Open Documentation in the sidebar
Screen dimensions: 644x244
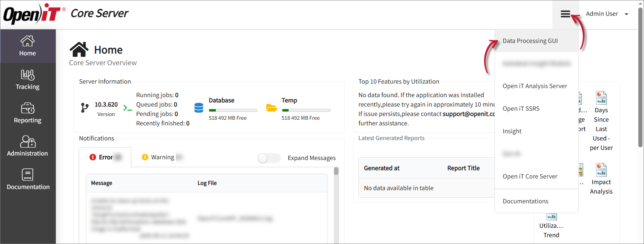coord(28,180)
